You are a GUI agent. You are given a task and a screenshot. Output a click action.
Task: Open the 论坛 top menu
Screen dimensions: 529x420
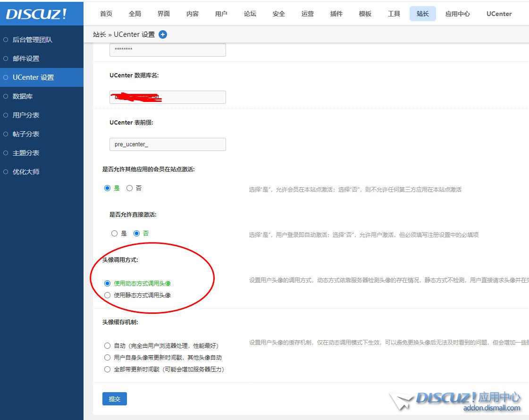pos(250,14)
